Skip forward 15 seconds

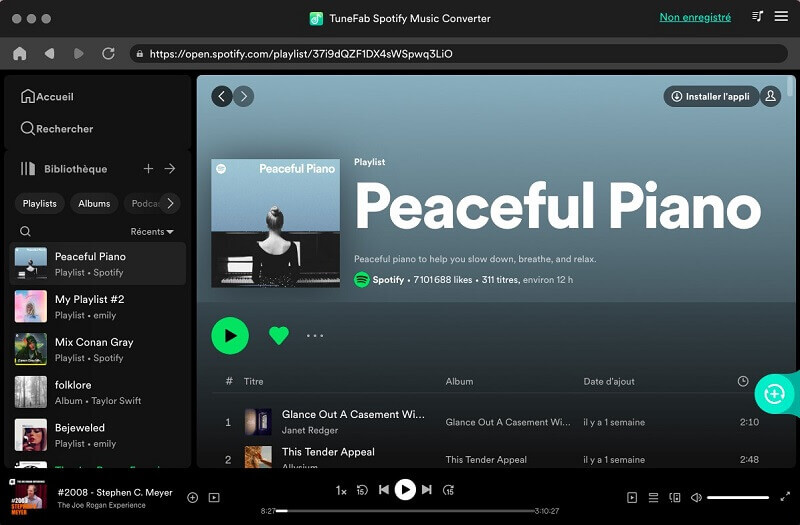coord(448,490)
